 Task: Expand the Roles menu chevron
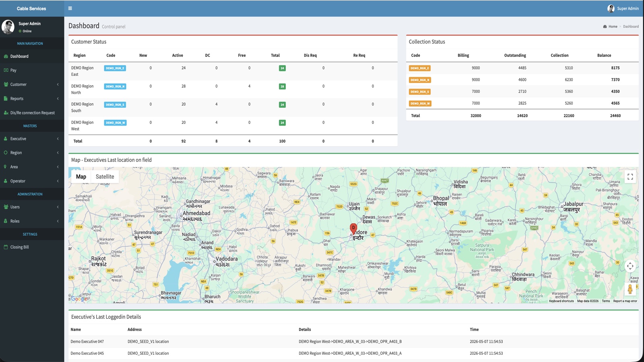[58, 221]
